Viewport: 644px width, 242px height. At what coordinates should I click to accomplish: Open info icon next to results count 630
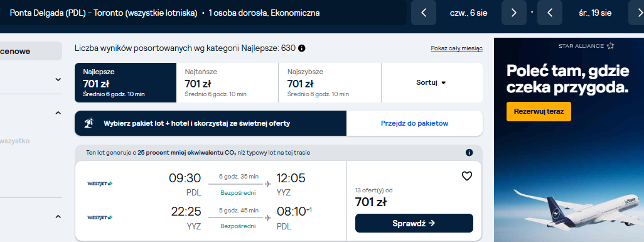click(x=301, y=48)
